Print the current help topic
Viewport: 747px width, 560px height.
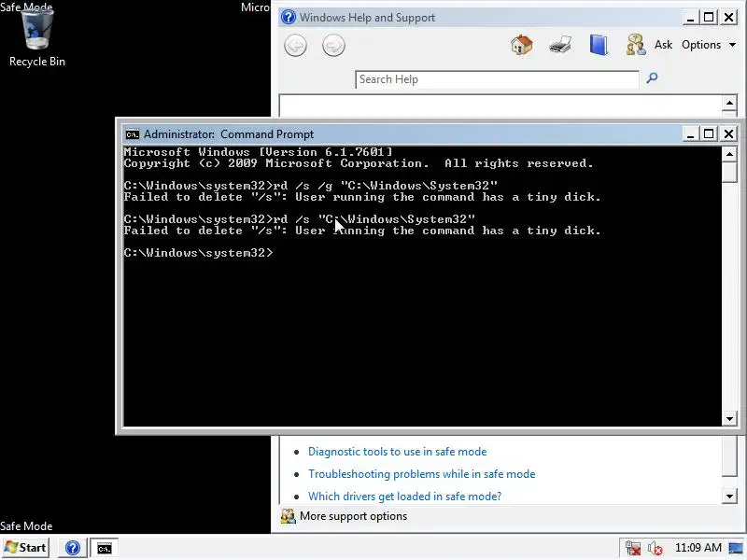[x=560, y=45]
